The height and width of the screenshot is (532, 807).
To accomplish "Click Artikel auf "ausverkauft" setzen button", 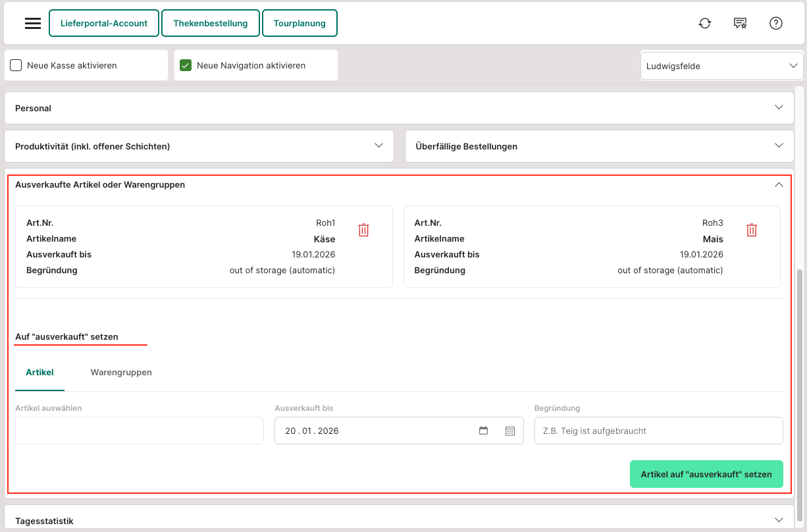I will tap(706, 474).
